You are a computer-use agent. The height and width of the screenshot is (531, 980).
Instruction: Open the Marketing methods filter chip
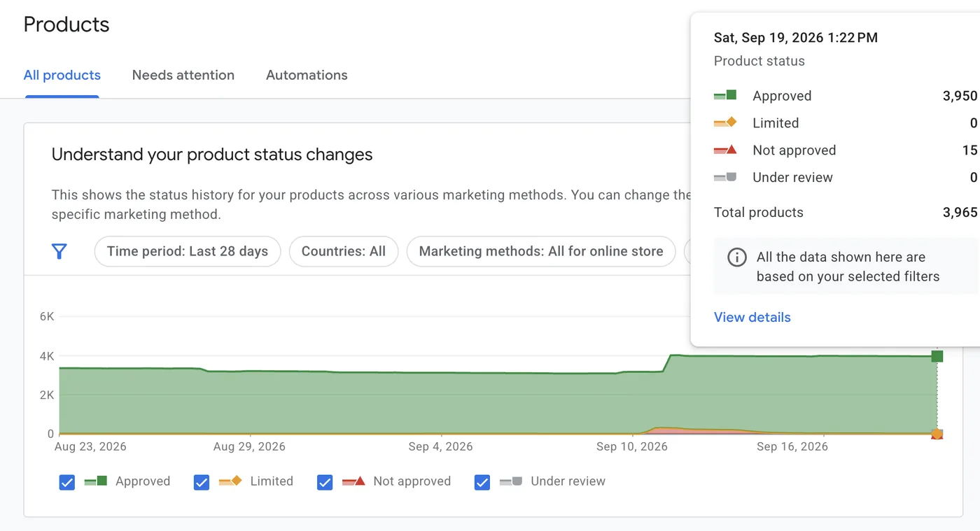[x=541, y=251]
